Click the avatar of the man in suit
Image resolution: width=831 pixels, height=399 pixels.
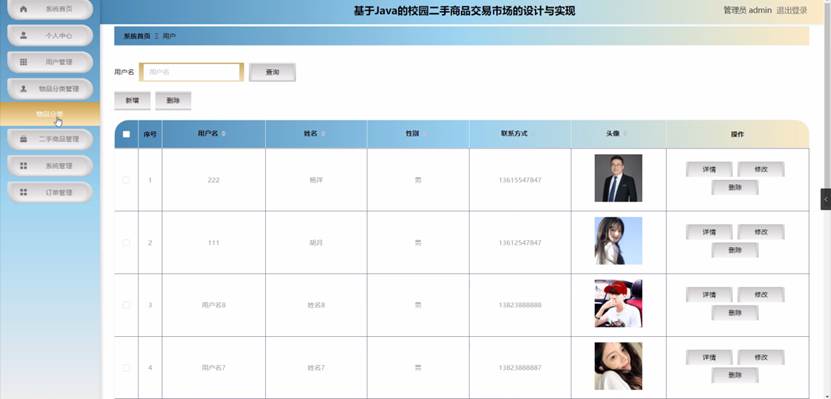pyautogui.click(x=618, y=178)
